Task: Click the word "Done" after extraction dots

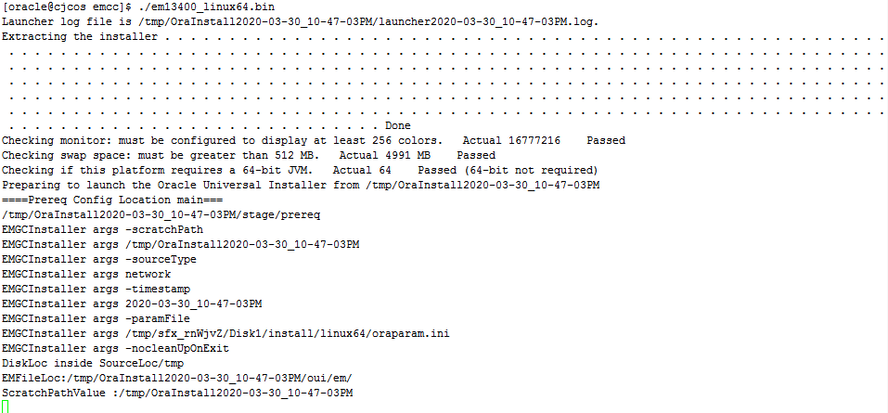Action: 398,126
